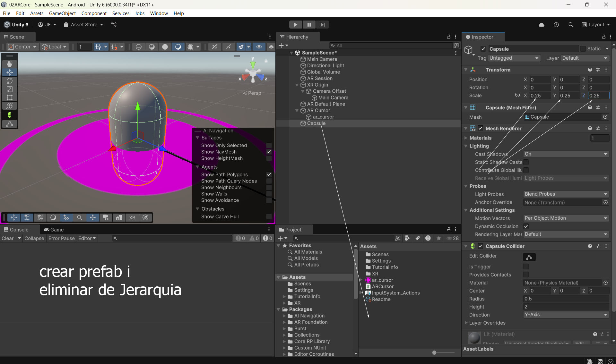Screen dimensions: 616x364
Task: Click the Clear console button
Action: click(x=8, y=238)
